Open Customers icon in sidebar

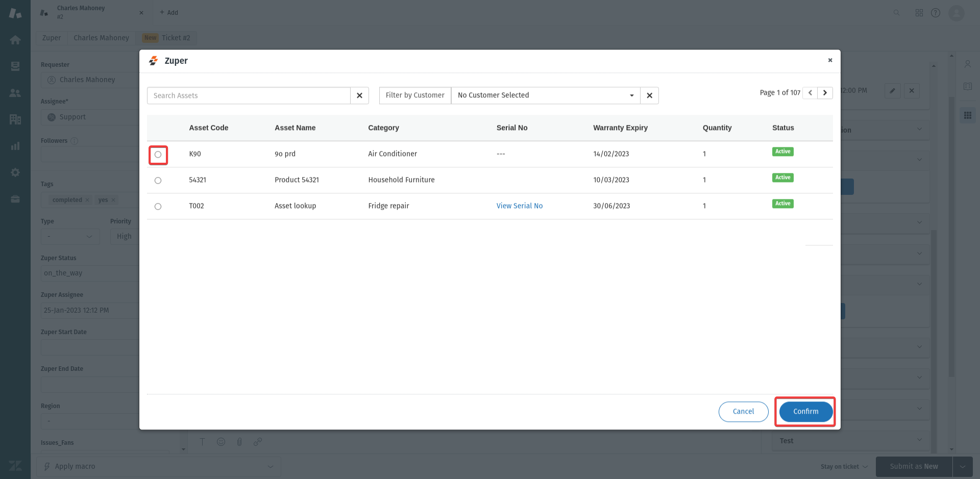tap(15, 93)
